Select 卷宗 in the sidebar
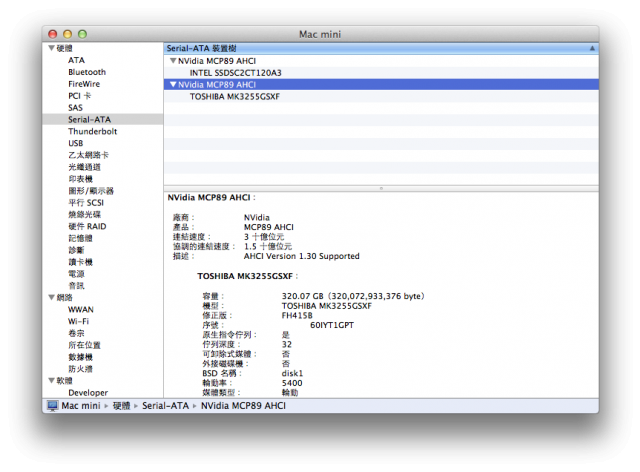The height and width of the screenshot is (472, 640). point(76,333)
